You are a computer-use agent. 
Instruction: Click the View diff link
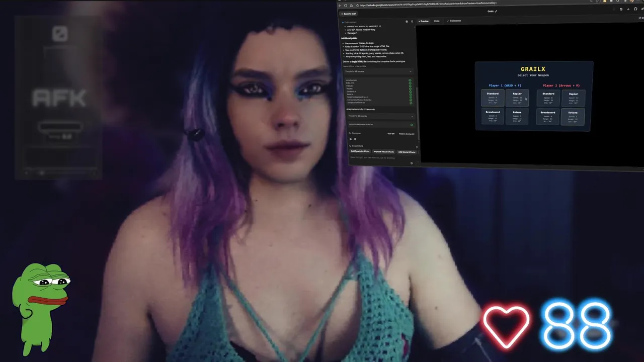[391, 134]
